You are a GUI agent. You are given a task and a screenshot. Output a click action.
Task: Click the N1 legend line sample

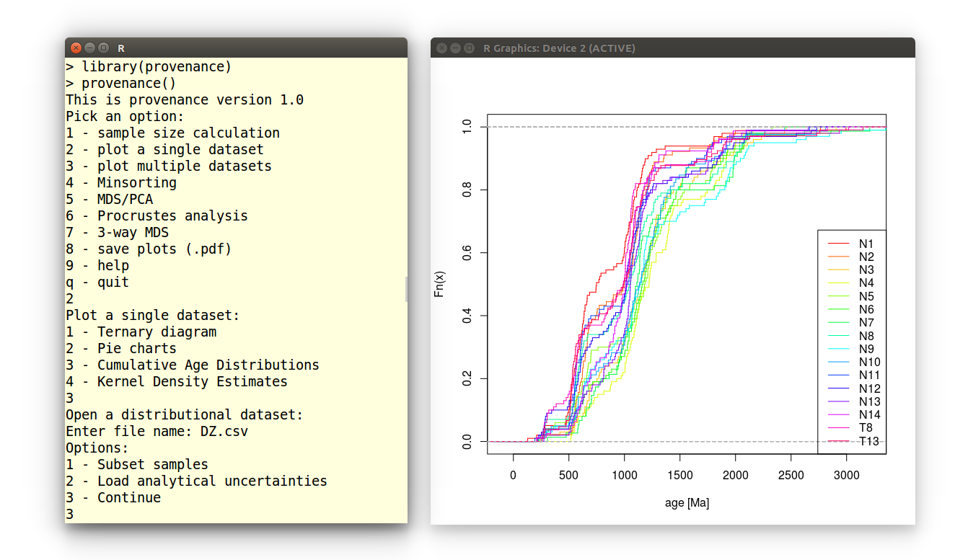pyautogui.click(x=838, y=244)
